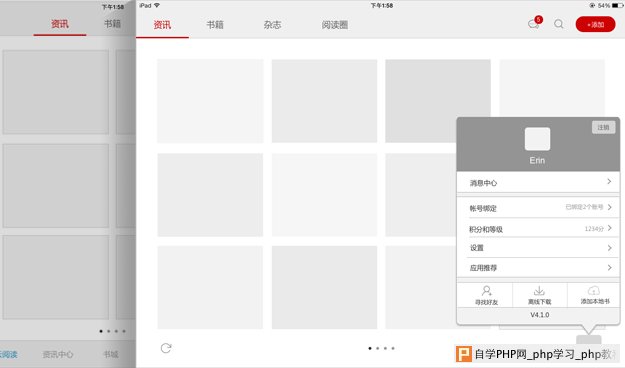Click the Erin username in popover header

pos(537,160)
